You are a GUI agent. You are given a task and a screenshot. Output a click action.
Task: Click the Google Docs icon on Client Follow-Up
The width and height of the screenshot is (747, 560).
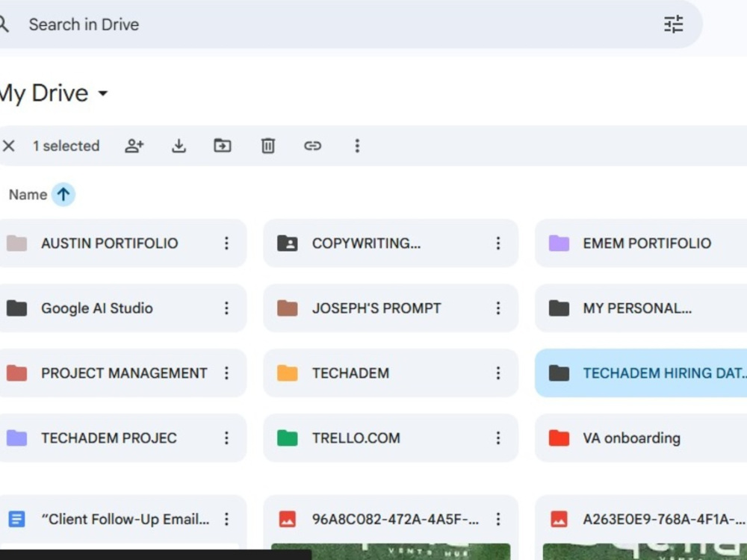pyautogui.click(x=16, y=519)
